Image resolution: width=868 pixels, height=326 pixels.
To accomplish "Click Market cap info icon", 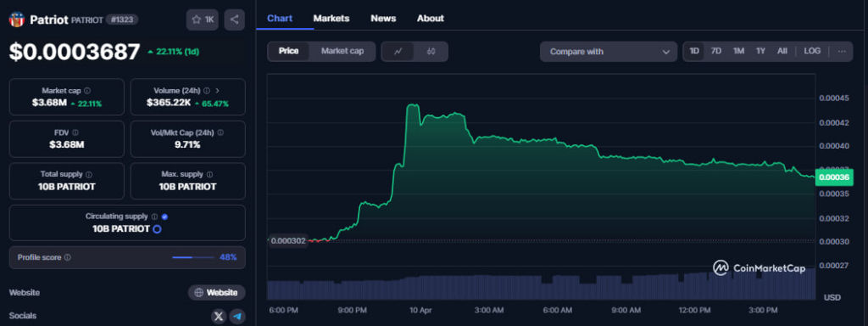I will [x=87, y=90].
